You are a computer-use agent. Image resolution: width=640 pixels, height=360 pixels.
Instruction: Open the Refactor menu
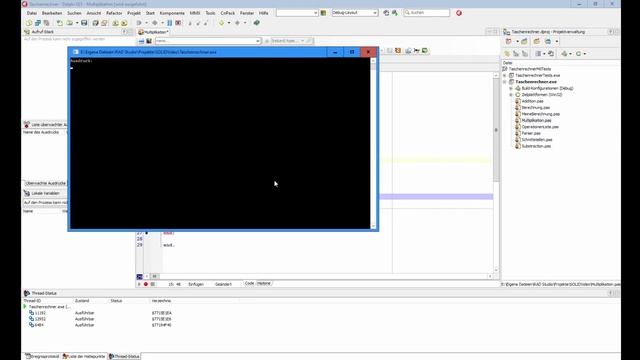point(114,13)
